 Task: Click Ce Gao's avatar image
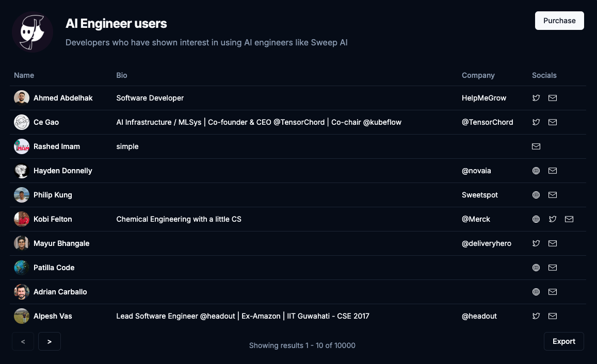(x=22, y=122)
